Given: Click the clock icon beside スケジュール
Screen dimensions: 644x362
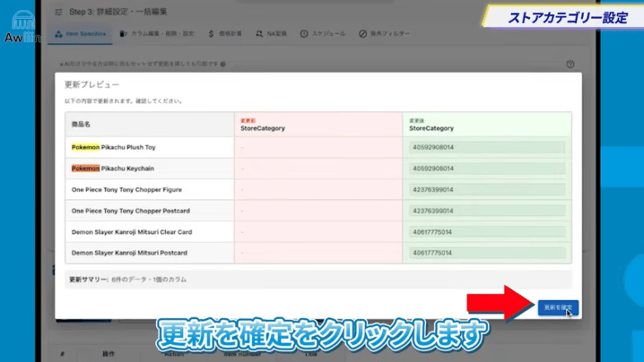Looking at the screenshot, I should (304, 34).
